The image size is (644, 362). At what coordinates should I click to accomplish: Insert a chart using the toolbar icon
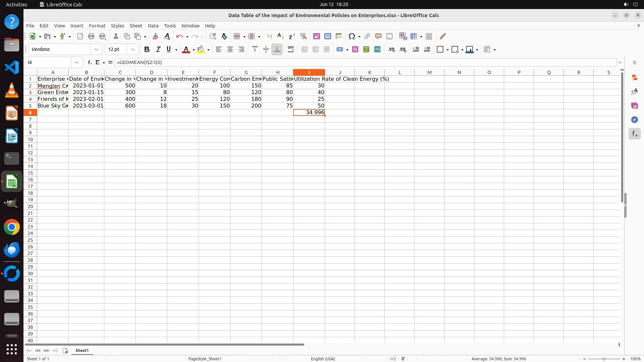pyautogui.click(x=328, y=36)
